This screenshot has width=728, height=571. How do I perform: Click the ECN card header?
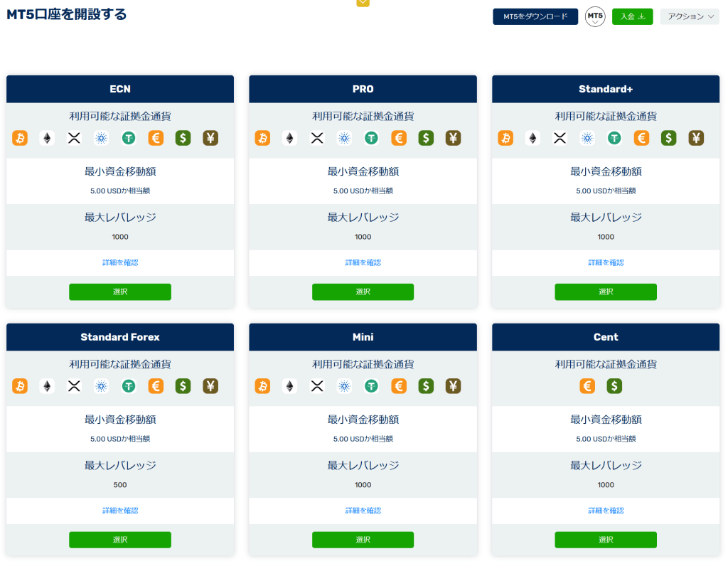[120, 89]
